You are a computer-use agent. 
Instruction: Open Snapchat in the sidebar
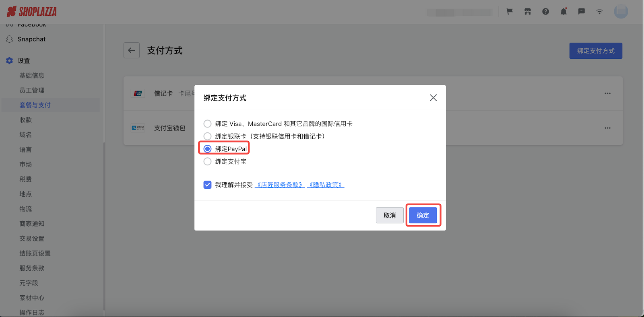click(31, 39)
